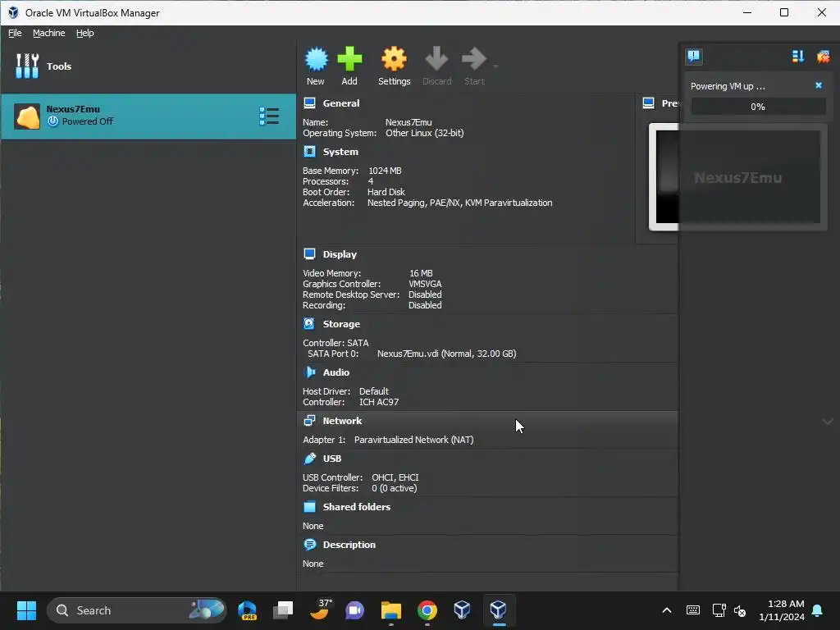840x630 pixels.
Task: Open Google Chrome from the taskbar
Action: [x=427, y=610]
